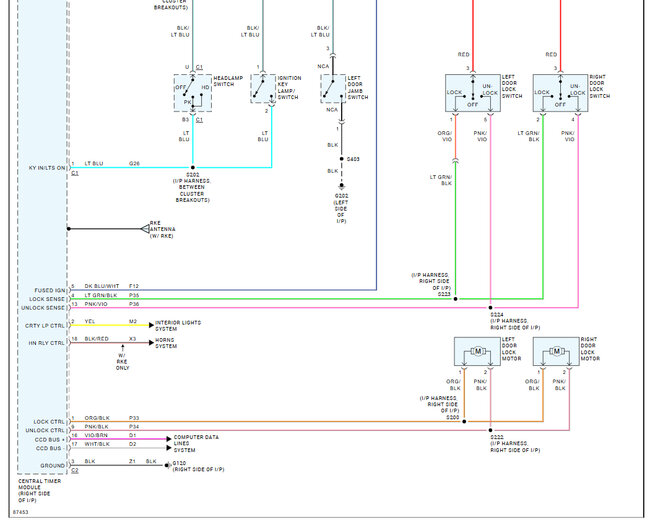
Task: Click the CCD BUS + pin label
Action: point(50,439)
